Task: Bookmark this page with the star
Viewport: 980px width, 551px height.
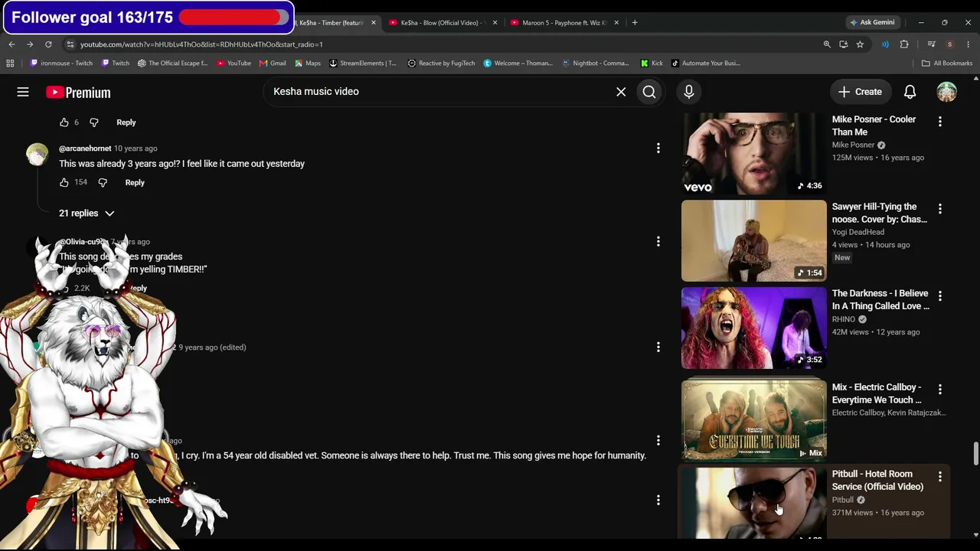Action: tap(860, 44)
